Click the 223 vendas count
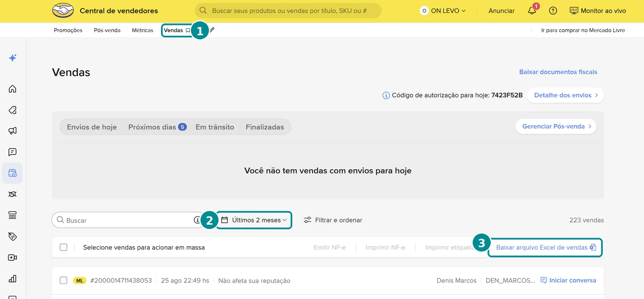This screenshot has width=644, height=299. pyautogui.click(x=586, y=220)
